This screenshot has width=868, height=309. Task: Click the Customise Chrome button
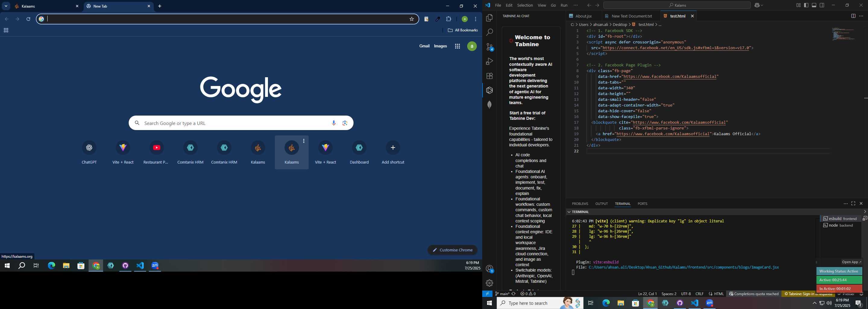point(452,250)
